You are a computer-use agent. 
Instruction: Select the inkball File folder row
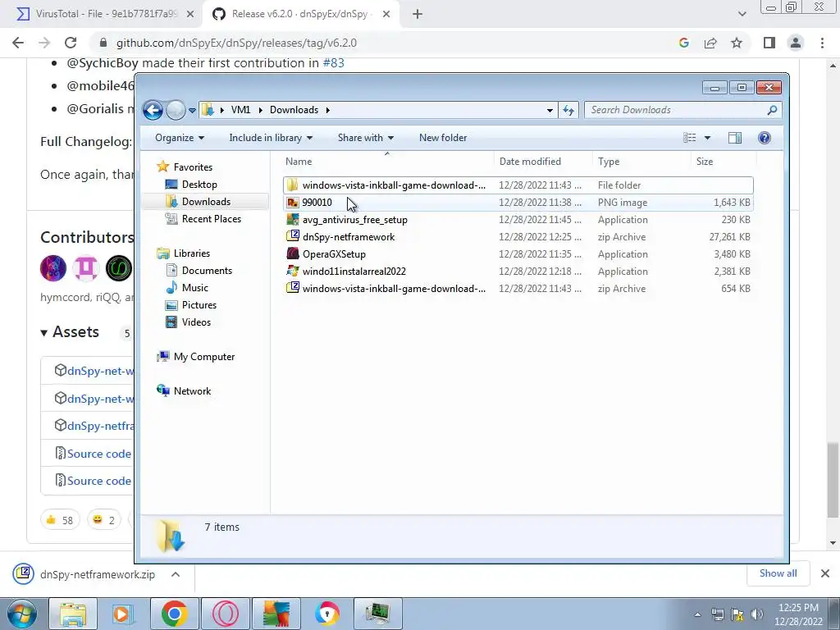click(518, 185)
